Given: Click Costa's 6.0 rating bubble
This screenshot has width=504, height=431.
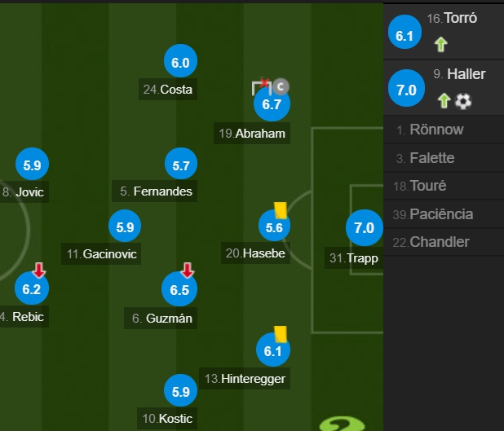Looking at the screenshot, I should (x=180, y=62).
